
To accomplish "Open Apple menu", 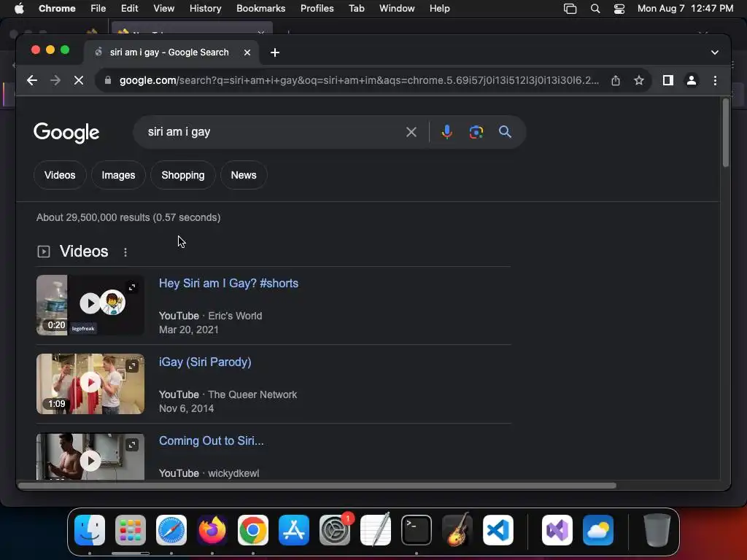I will 19,9.
